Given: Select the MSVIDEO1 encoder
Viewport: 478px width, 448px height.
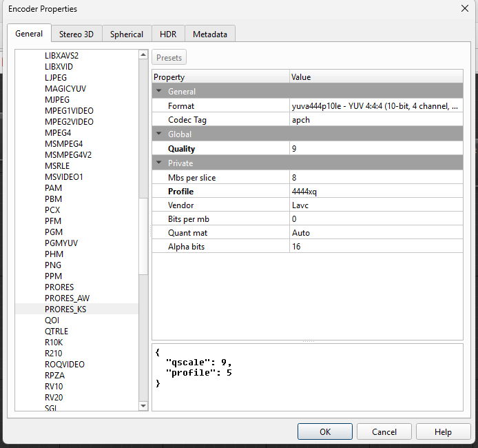Looking at the screenshot, I should pos(64,176).
